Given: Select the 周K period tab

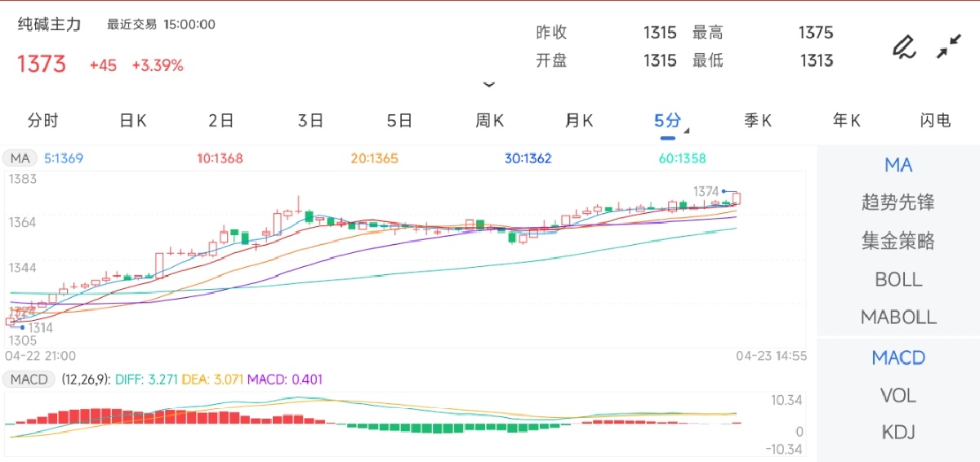Looking at the screenshot, I should click(x=489, y=121).
